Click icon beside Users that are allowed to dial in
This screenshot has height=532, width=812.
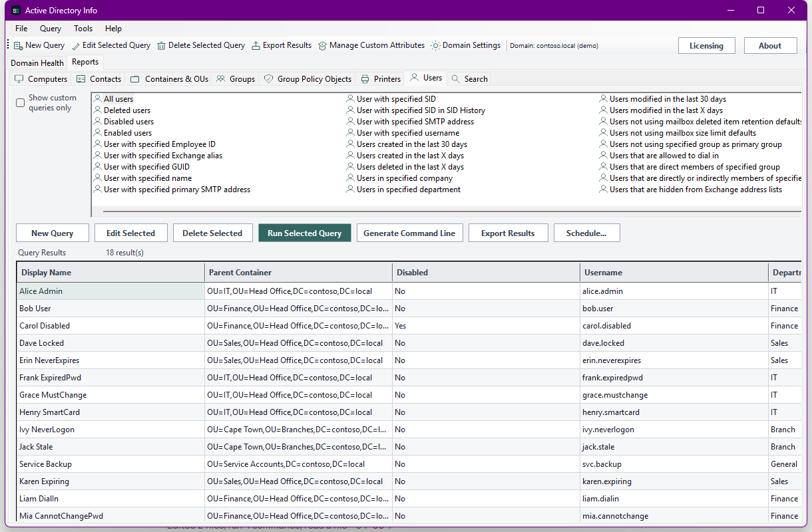click(604, 156)
